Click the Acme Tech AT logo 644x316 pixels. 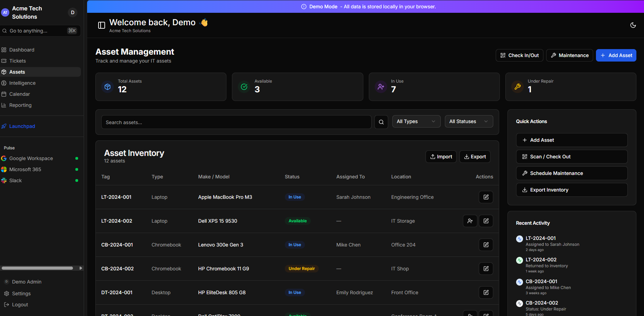pos(5,12)
